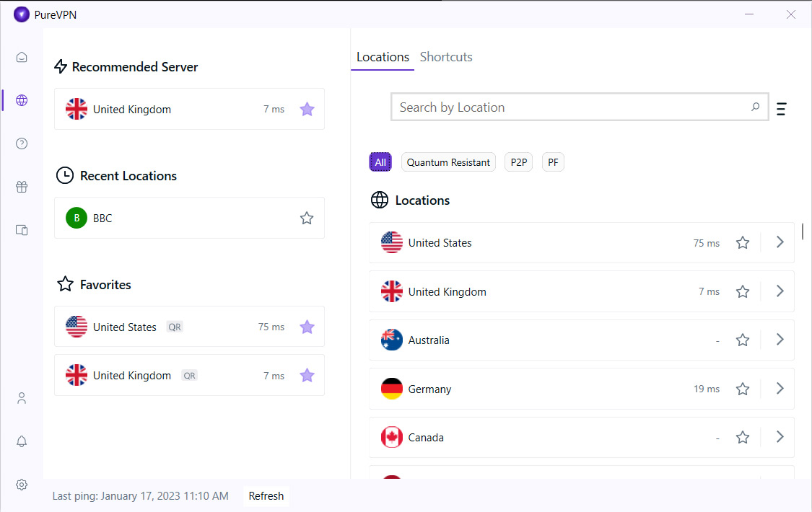Open the list sort menu icon
The width and height of the screenshot is (812, 512).
(782, 109)
